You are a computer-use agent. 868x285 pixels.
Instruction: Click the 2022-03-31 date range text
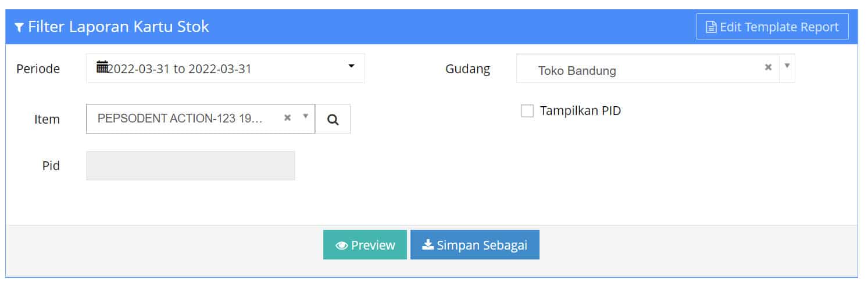(180, 68)
